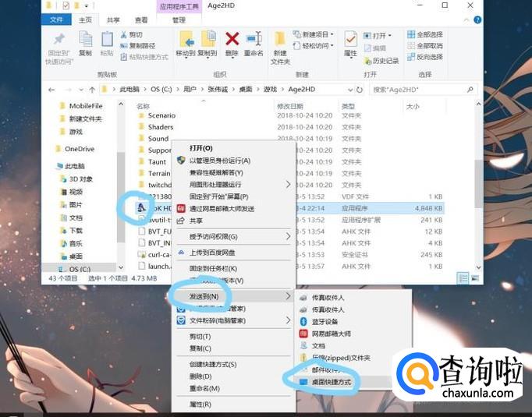Switch to large icons view

coord(475,278)
